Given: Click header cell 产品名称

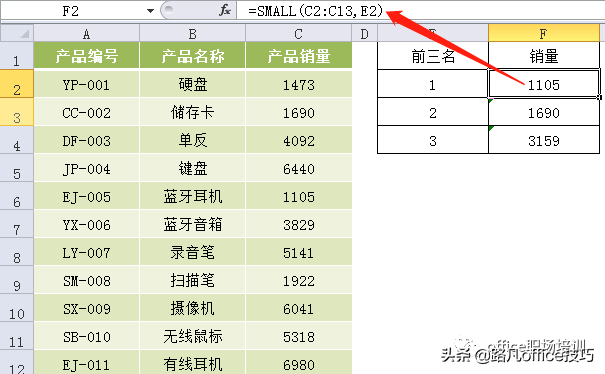Looking at the screenshot, I should (193, 56).
